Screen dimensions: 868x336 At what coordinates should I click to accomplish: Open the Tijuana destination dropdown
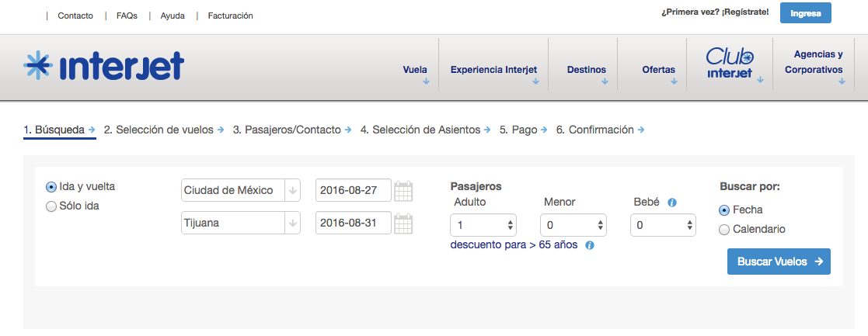[241, 223]
